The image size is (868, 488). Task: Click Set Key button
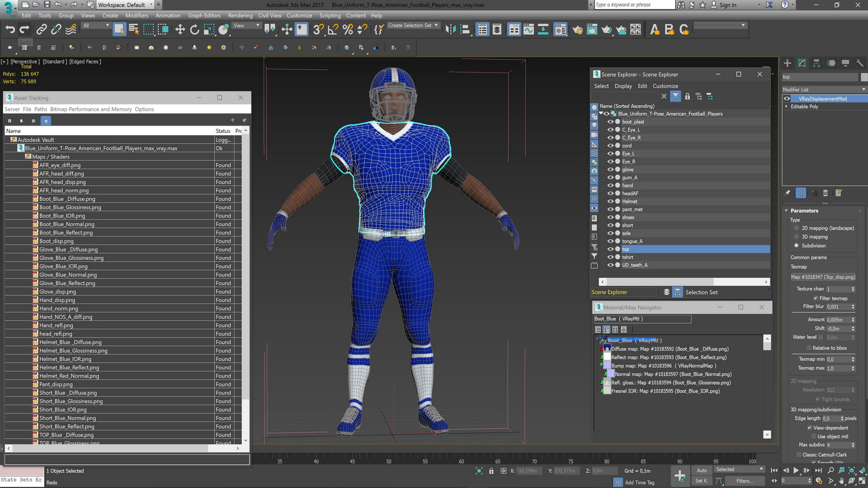click(702, 481)
